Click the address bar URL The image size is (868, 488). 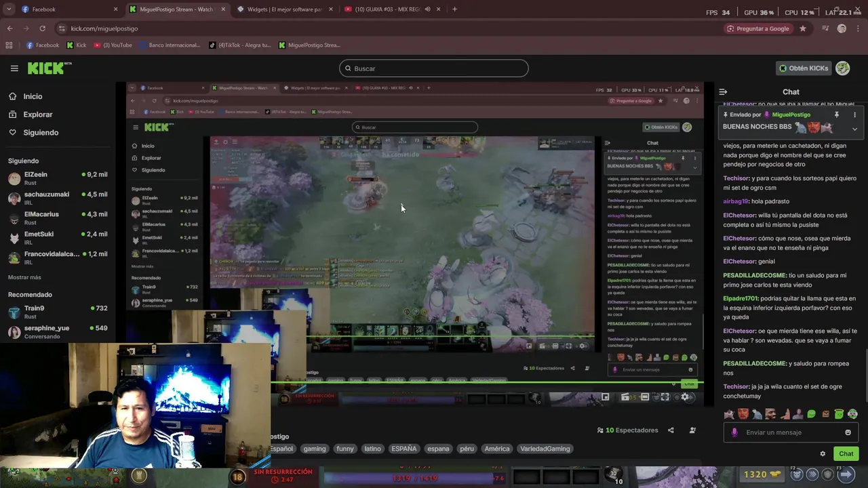104,28
